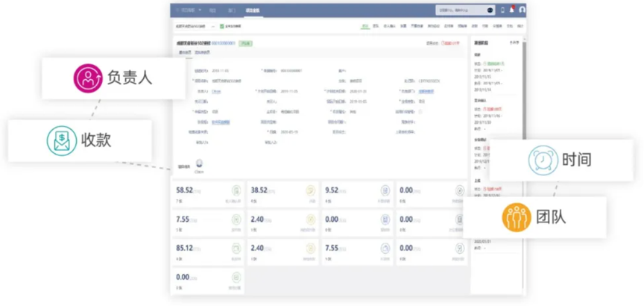The height and width of the screenshot is (306, 644).
Task: Click the mobile phone icon in header
Action: pos(502,10)
